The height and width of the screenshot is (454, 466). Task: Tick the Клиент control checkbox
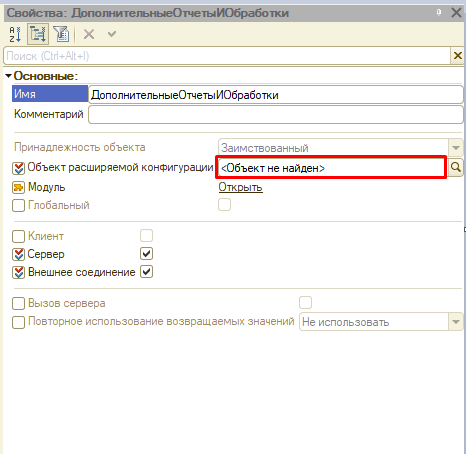(x=18, y=236)
